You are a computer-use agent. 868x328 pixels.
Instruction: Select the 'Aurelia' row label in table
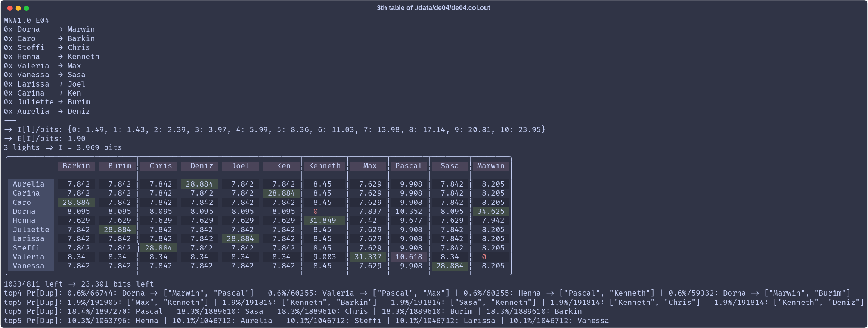click(x=28, y=184)
